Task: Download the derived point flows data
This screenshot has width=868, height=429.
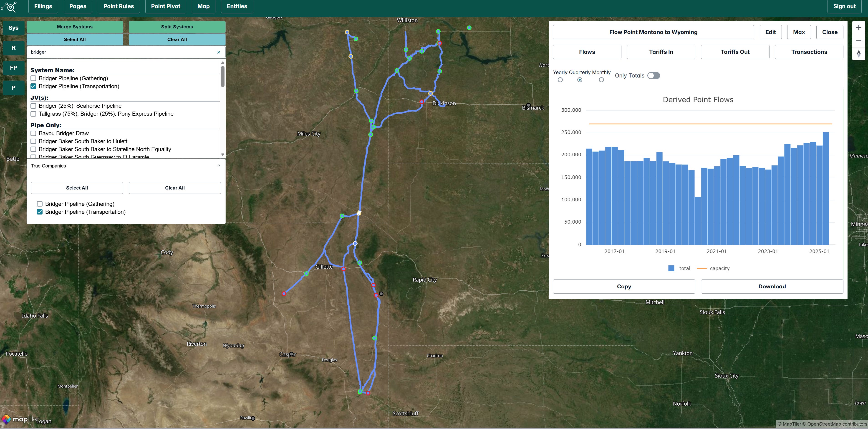Action: coord(772,287)
